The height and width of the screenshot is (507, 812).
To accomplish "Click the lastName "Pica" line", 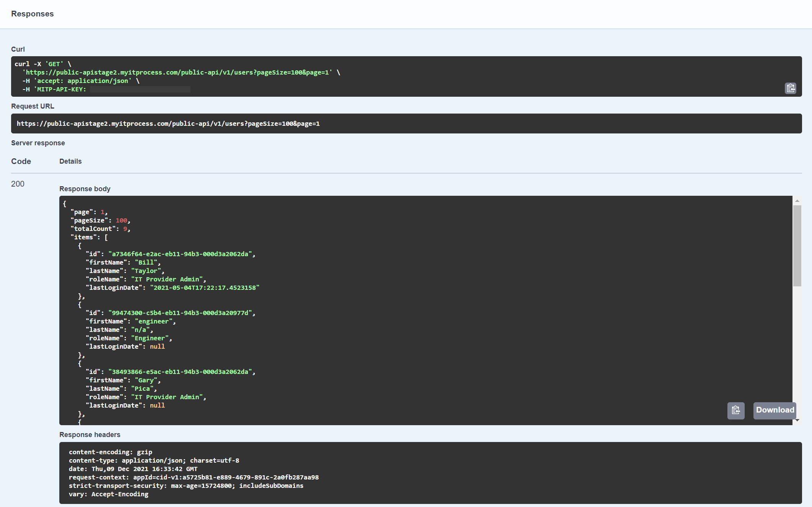I will (121, 388).
